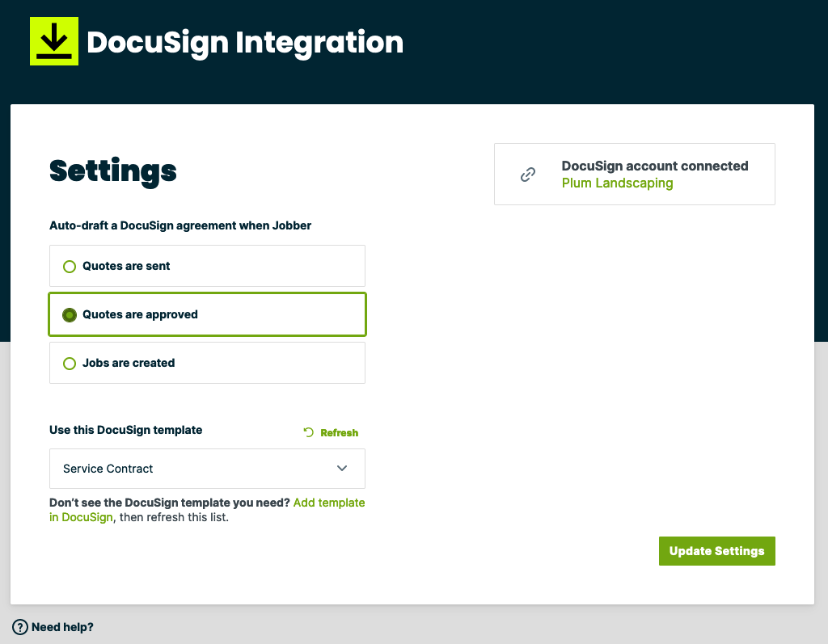
Task: Click the Refresh label to reload templates
Action: (x=340, y=432)
